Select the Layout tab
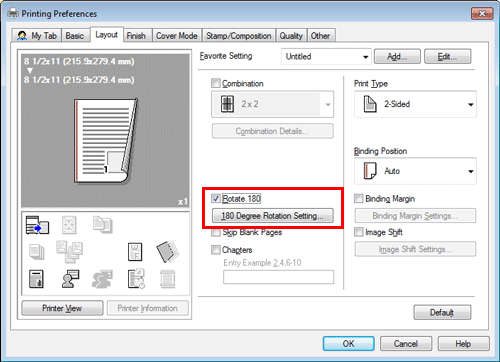This screenshot has width=500, height=362. coord(107,34)
